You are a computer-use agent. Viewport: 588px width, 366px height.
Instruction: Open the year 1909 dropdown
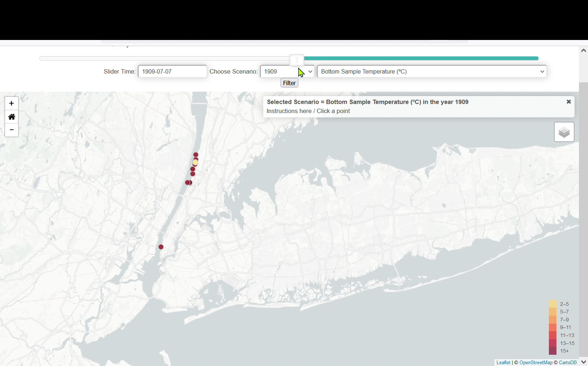[287, 71]
